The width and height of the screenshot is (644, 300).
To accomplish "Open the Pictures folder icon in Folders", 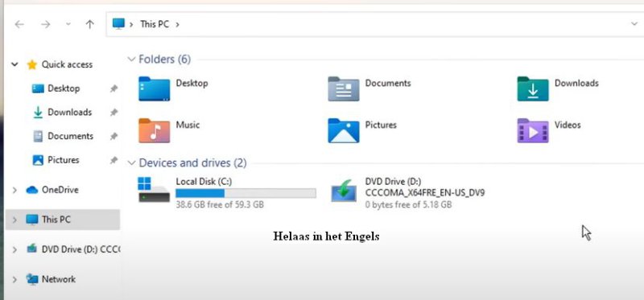I will tap(344, 130).
